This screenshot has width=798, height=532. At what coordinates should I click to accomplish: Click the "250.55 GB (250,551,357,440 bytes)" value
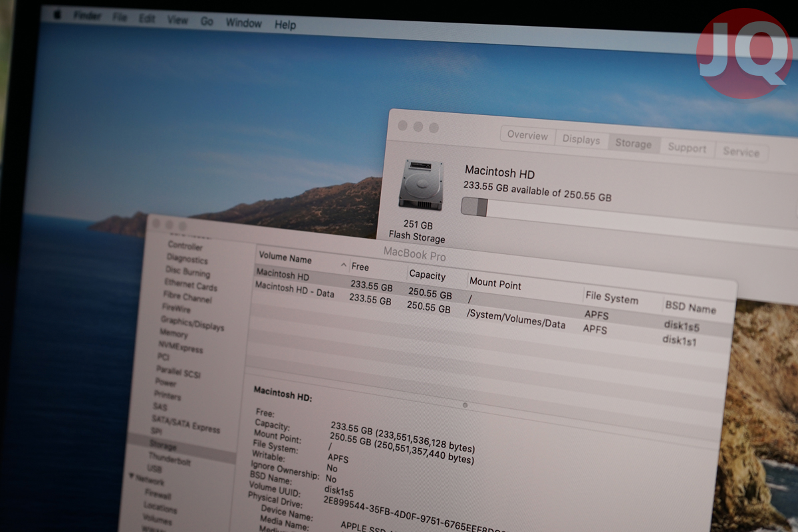pos(402,448)
